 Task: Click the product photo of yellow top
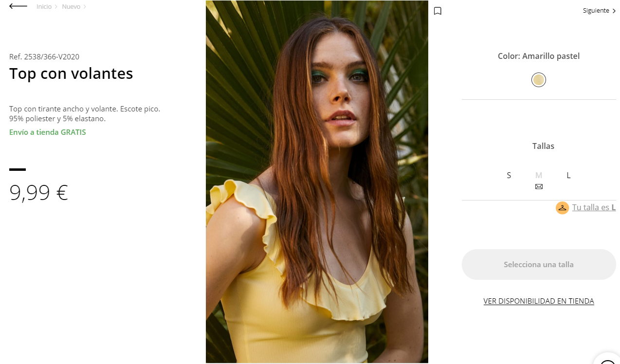[x=317, y=182]
